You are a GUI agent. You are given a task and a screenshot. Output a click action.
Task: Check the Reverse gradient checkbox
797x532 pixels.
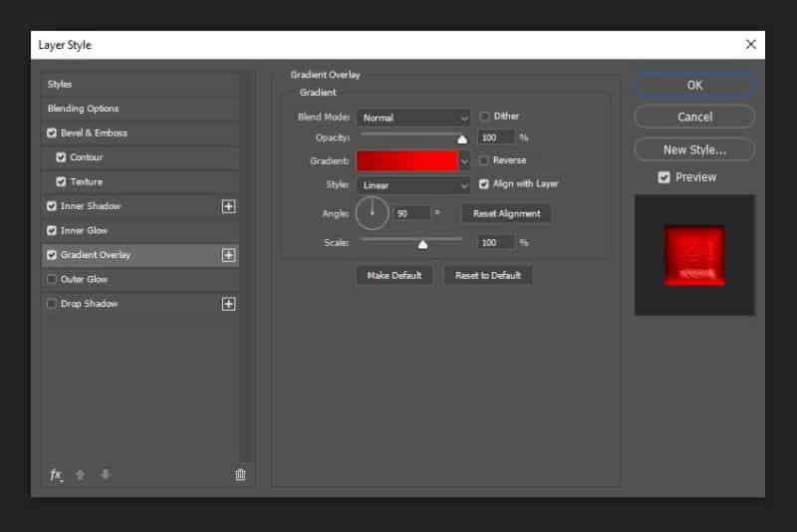(x=484, y=160)
